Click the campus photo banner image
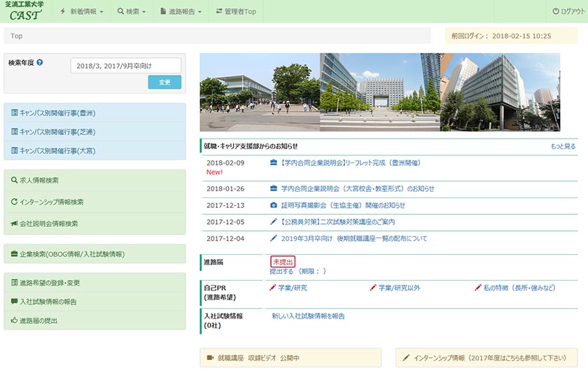The width and height of the screenshot is (588, 371). [x=379, y=92]
